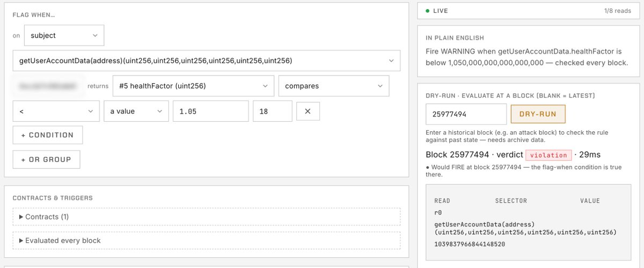This screenshot has width=644, height=268.
Task: Click the 'SELECTOR' column header
Action: click(x=511, y=200)
